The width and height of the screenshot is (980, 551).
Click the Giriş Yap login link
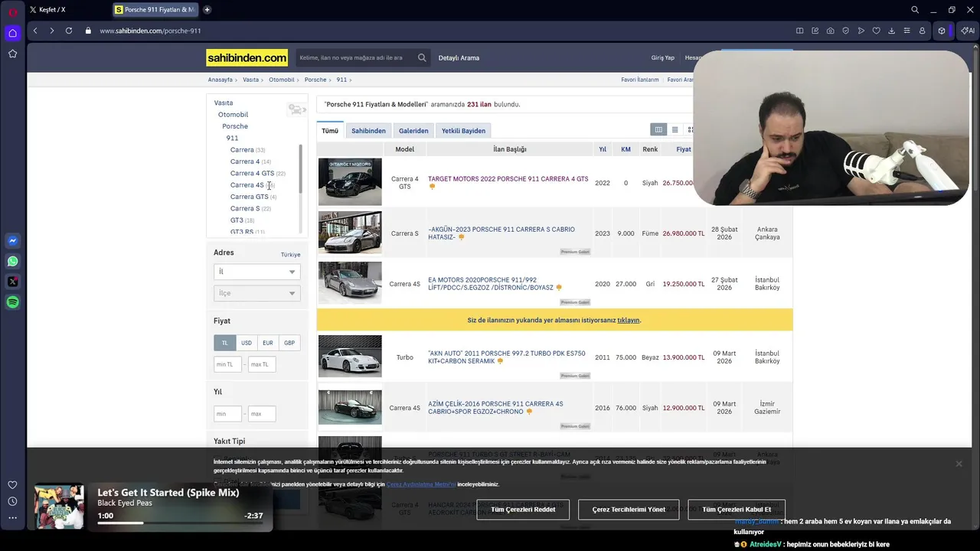click(663, 58)
